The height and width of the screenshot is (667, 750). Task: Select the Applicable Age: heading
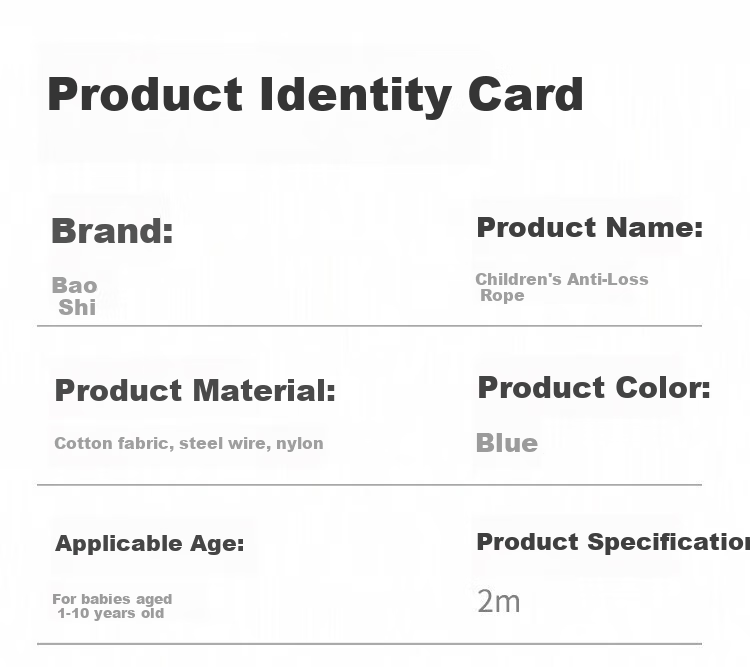150,544
